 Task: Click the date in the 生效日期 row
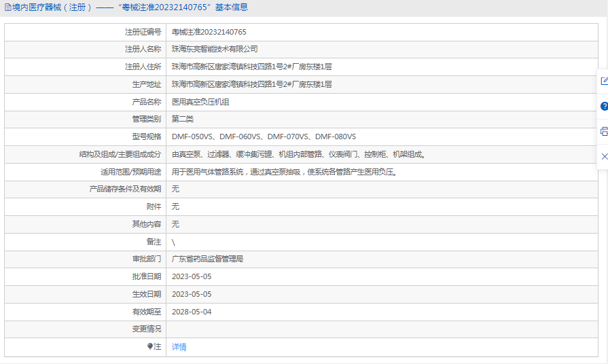click(x=192, y=294)
